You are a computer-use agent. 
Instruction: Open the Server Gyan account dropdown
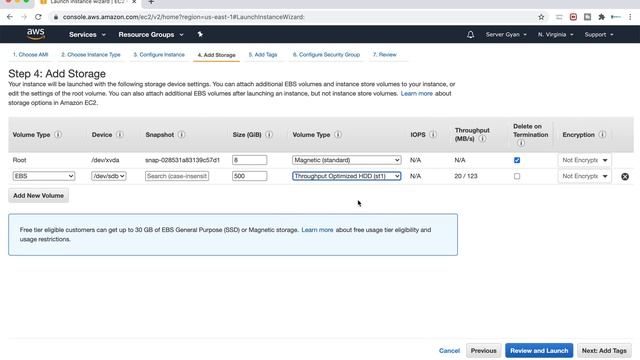coord(506,35)
